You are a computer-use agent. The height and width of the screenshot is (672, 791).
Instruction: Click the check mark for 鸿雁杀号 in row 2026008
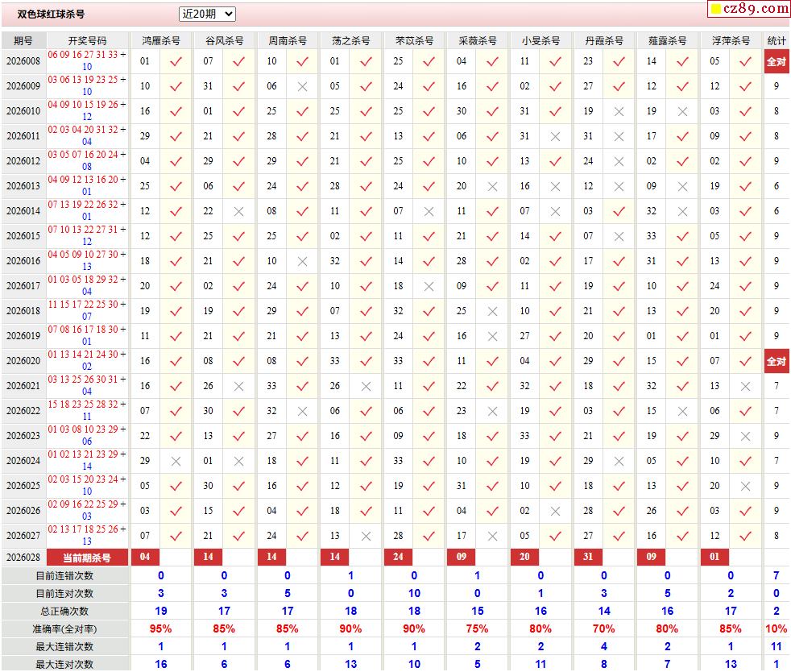[x=176, y=61]
